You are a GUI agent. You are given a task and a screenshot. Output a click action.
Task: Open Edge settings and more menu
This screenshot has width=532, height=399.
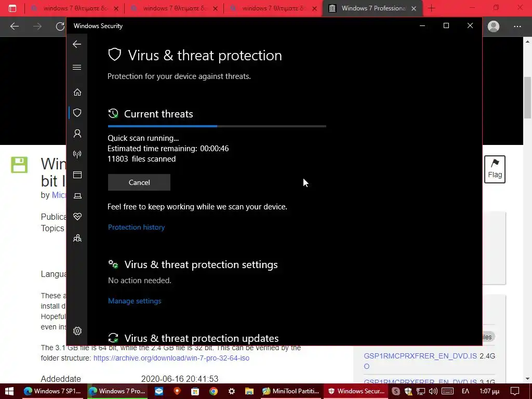tap(517, 26)
